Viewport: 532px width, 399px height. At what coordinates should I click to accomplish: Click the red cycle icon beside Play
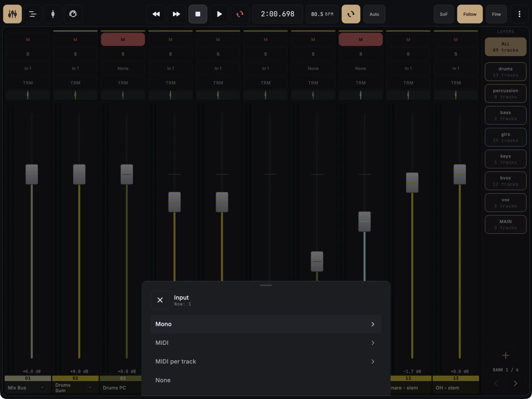tap(240, 14)
